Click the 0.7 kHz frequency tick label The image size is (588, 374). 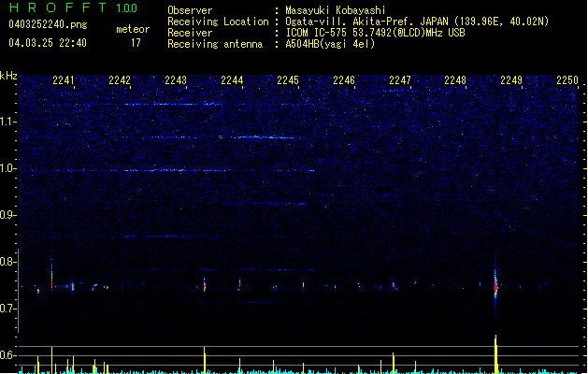point(8,309)
